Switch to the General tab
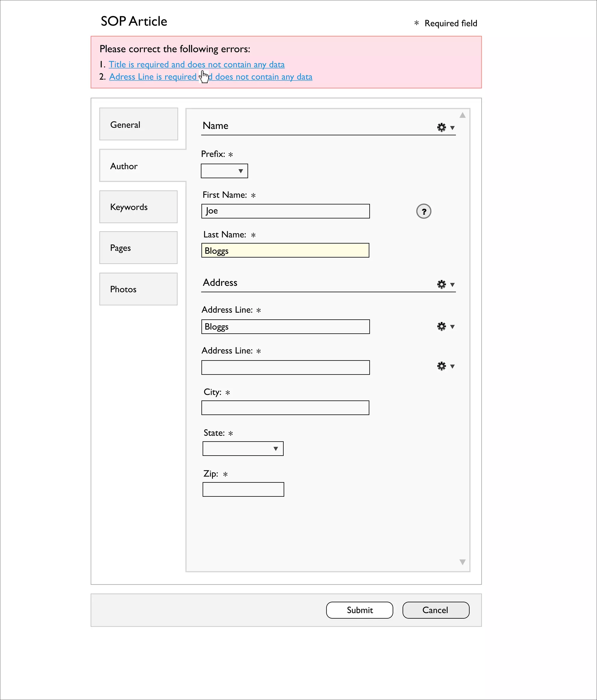 [138, 124]
